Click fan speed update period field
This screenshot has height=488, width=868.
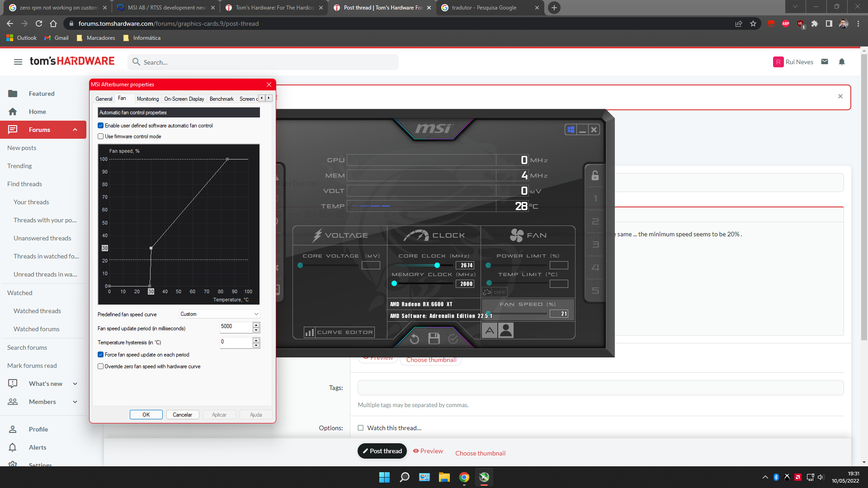coord(236,327)
